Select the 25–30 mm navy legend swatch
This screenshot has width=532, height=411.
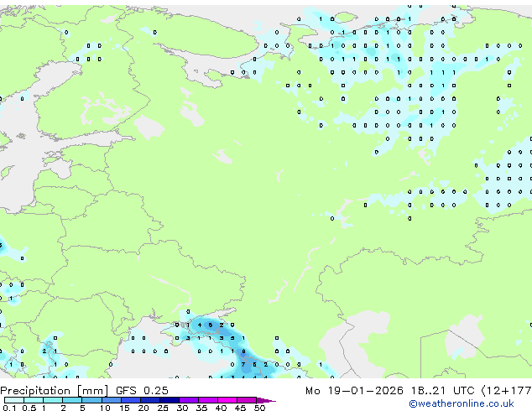pyautogui.click(x=169, y=400)
